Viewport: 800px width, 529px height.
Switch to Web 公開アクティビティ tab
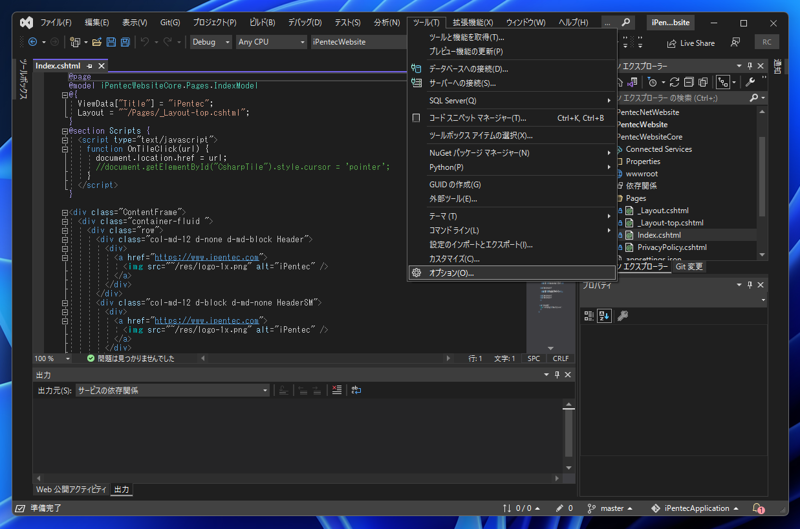pyautogui.click(x=71, y=489)
